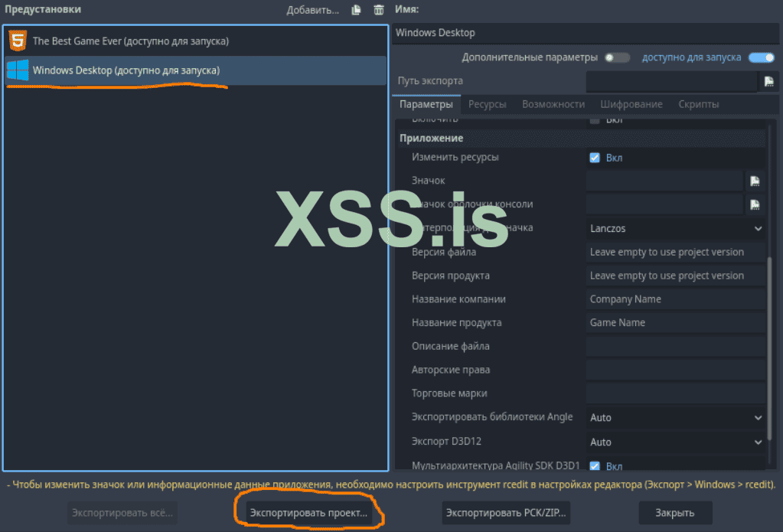
Task: Click the duplicate preset icon
Action: point(356,9)
